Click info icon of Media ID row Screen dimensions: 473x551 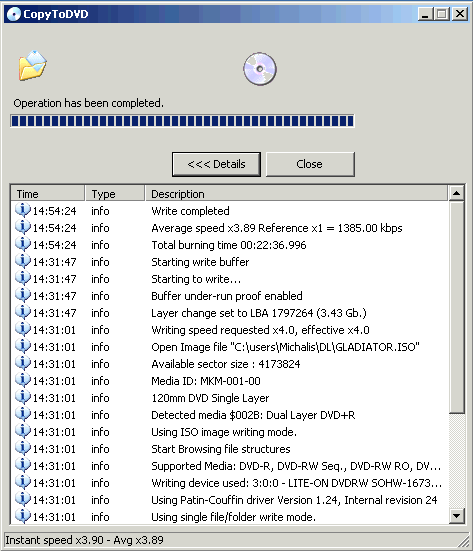tap(23, 381)
